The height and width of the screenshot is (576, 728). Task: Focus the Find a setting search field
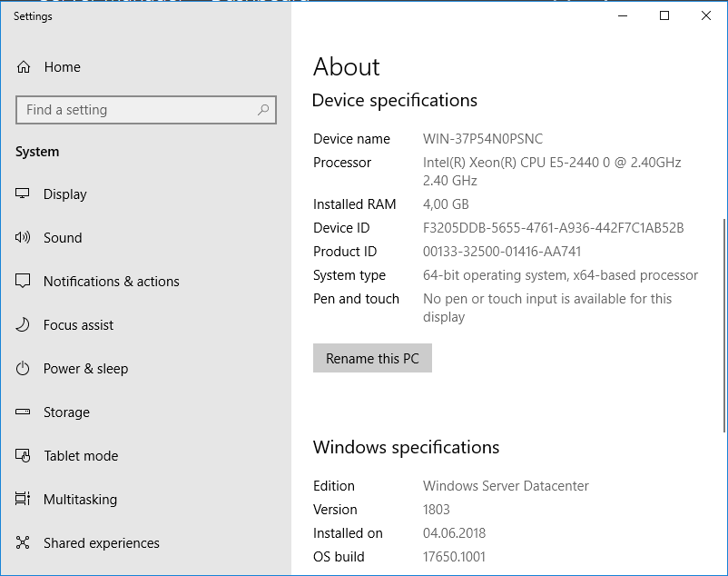[x=146, y=110]
